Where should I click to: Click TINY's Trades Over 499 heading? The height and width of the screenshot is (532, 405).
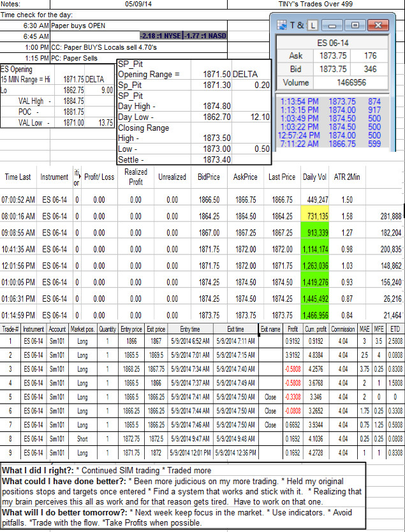point(316,4)
